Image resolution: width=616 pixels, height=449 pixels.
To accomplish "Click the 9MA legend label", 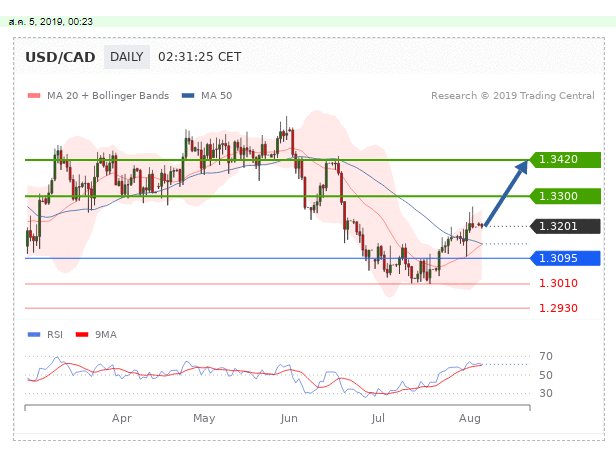I will [x=106, y=335].
